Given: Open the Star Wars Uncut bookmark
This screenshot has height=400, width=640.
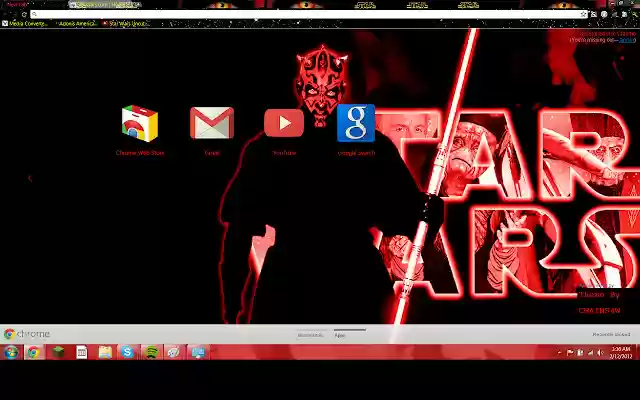Looking at the screenshot, I should [127, 24].
